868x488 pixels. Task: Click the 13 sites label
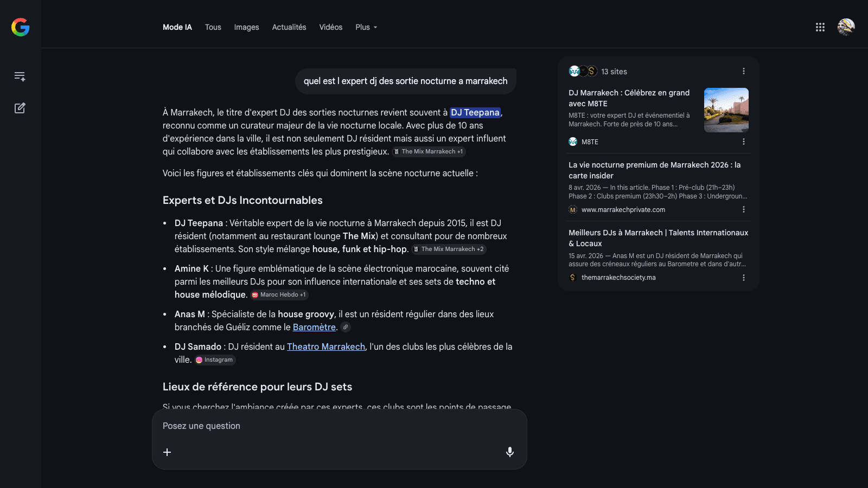(x=614, y=72)
